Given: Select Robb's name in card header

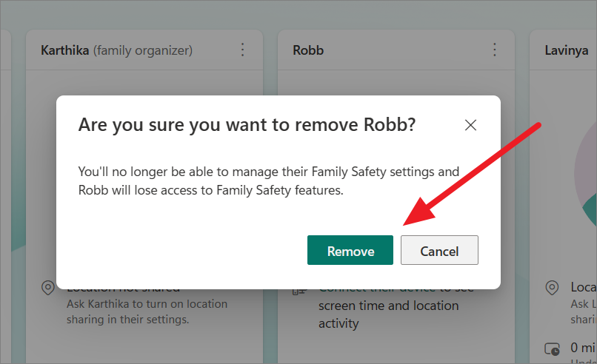Looking at the screenshot, I should point(308,50).
